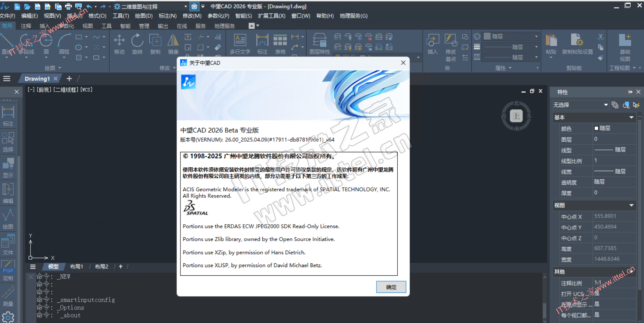Open Layer Properties (图层特性)

click(320, 45)
